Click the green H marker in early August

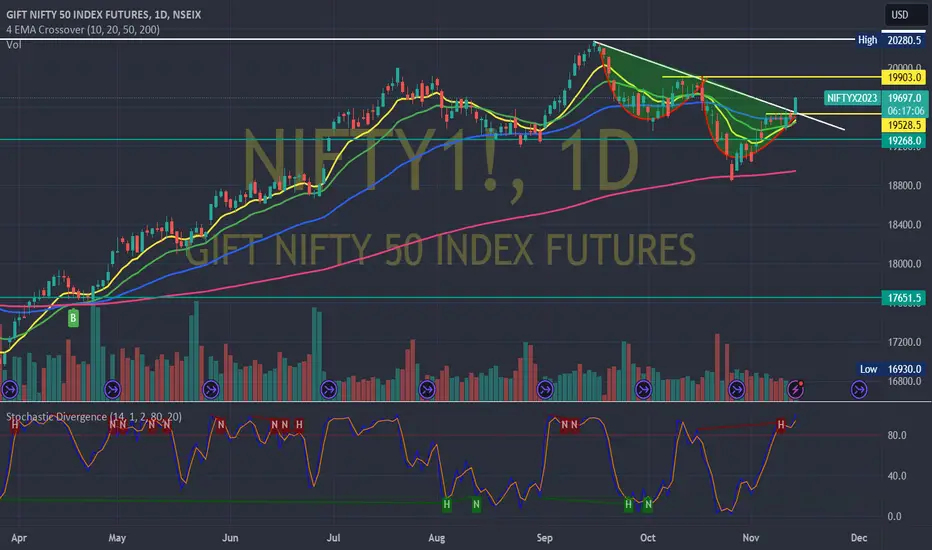coord(447,505)
